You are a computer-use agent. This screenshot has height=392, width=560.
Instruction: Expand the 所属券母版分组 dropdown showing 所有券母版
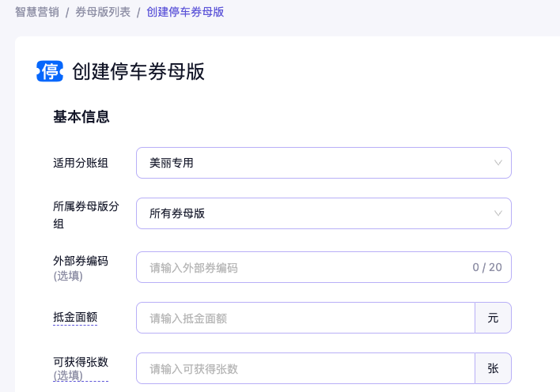tap(316, 213)
